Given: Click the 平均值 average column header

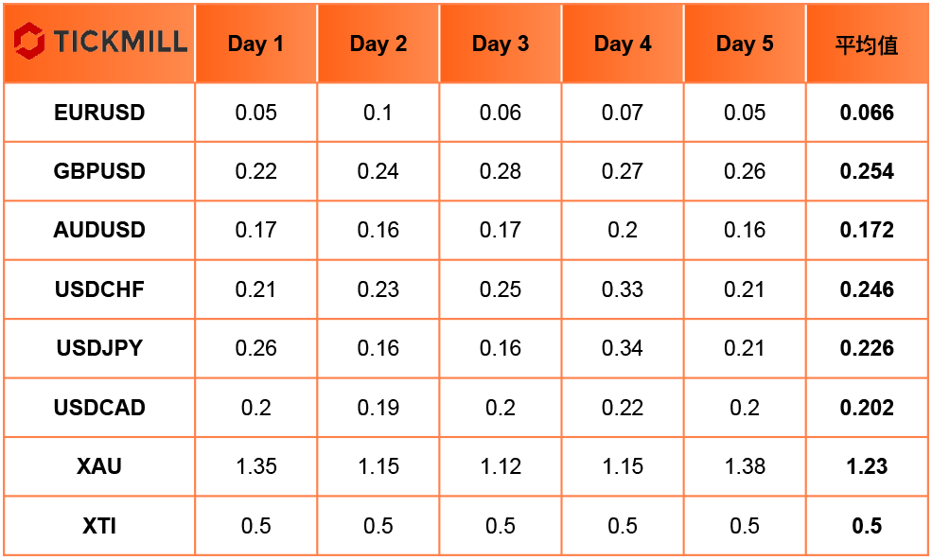Looking at the screenshot, I should click(x=867, y=45).
